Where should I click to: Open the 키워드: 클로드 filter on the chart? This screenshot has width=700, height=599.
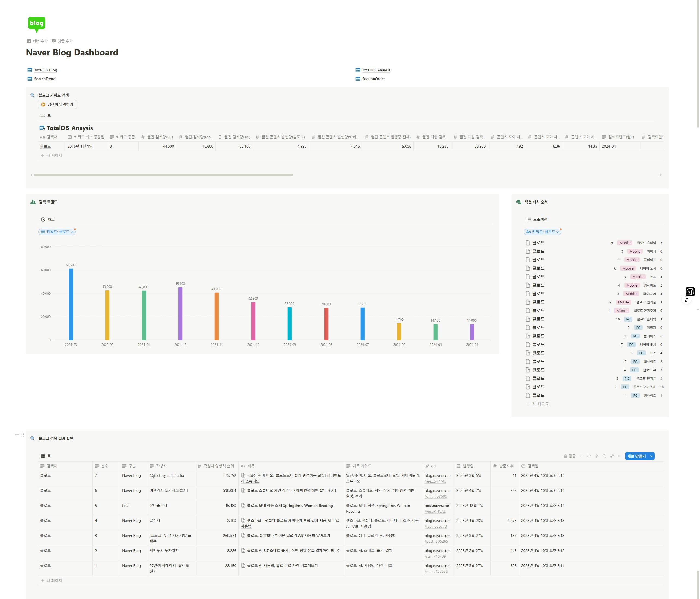[57, 232]
